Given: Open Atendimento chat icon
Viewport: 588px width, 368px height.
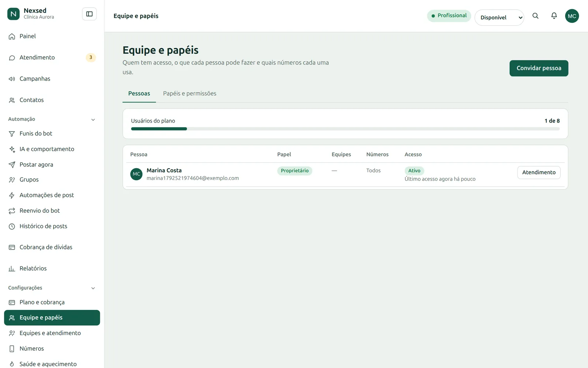Looking at the screenshot, I should coord(12,58).
